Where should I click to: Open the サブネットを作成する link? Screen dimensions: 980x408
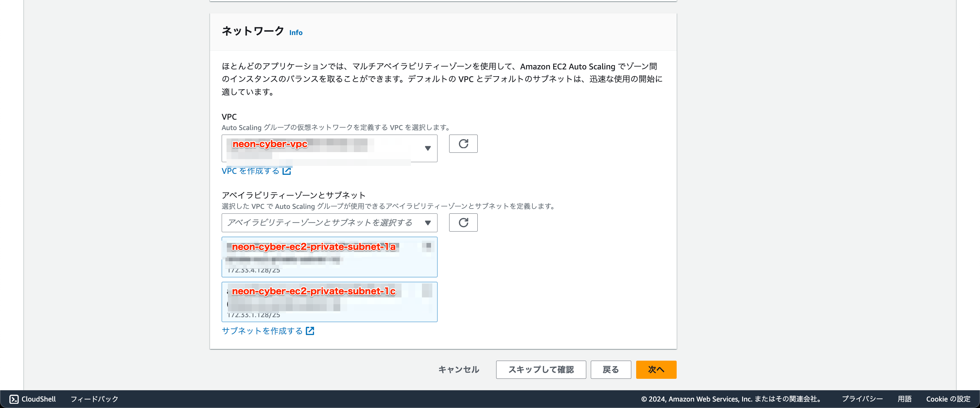[x=262, y=331]
